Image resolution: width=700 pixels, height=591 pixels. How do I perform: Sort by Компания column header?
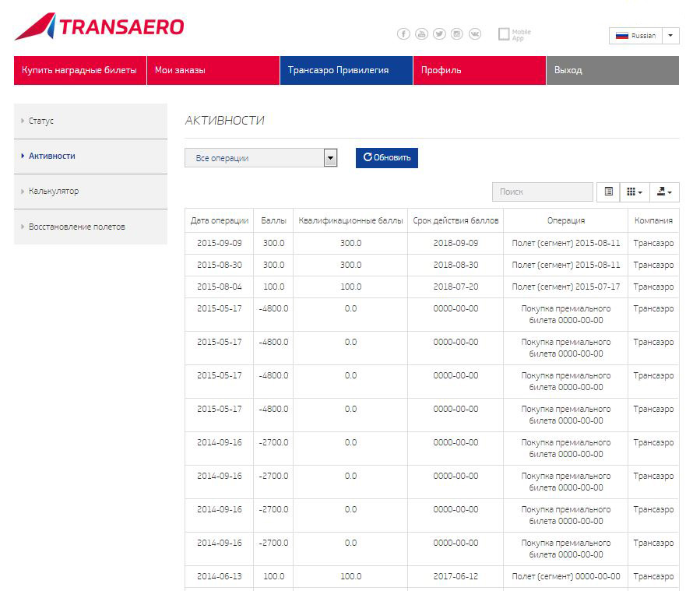tap(653, 220)
